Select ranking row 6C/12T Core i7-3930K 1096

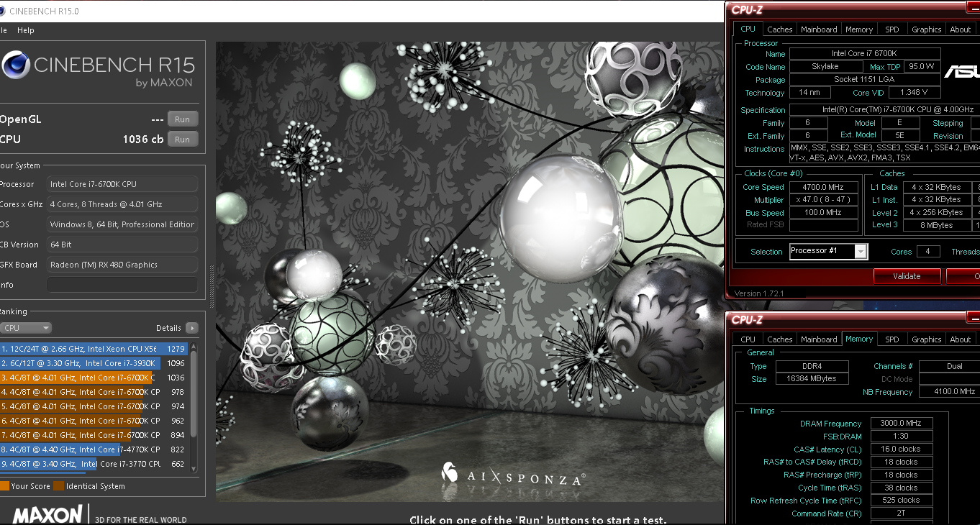click(x=94, y=363)
